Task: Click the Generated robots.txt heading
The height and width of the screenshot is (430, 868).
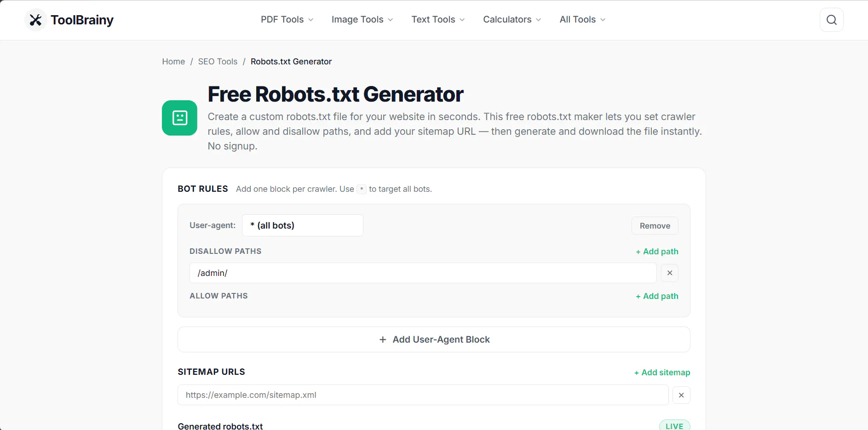Action: click(220, 426)
